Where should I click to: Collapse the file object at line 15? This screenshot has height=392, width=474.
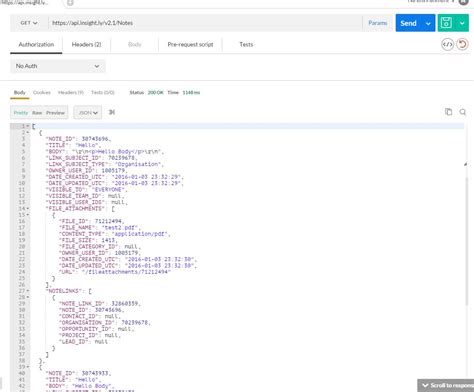click(28, 215)
